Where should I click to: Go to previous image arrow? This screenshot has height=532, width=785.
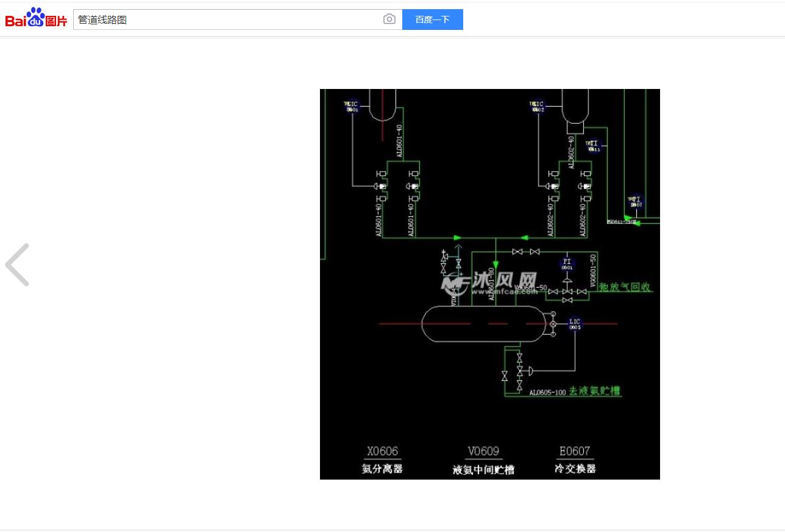coord(17,264)
